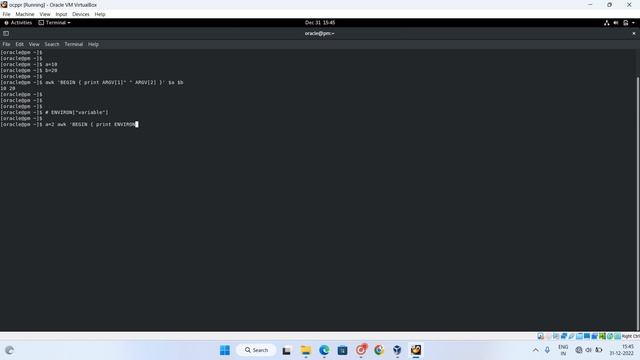Open the red circular app with notification badge
Image resolution: width=640 pixels, height=360 pixels.
point(361,350)
